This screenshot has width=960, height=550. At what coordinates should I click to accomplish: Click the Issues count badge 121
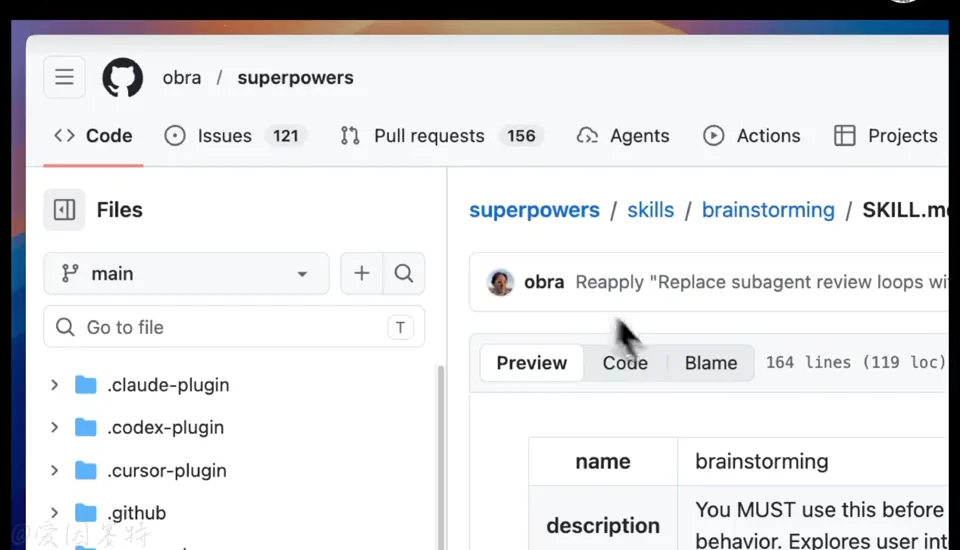285,135
